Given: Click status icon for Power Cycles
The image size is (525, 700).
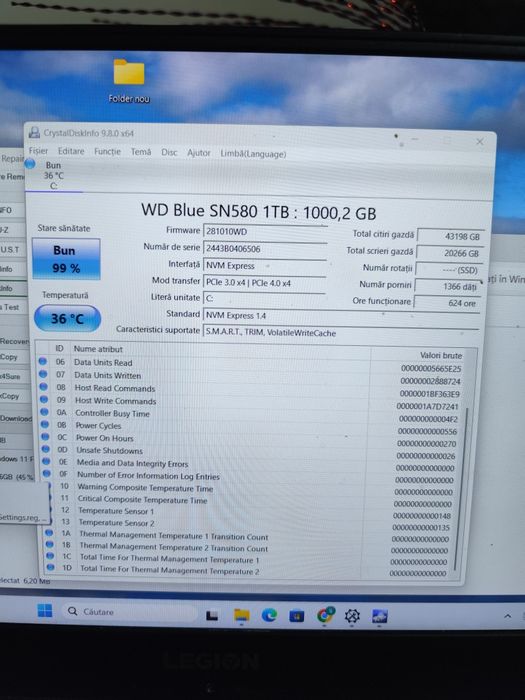Looking at the screenshot, I should tap(45, 425).
